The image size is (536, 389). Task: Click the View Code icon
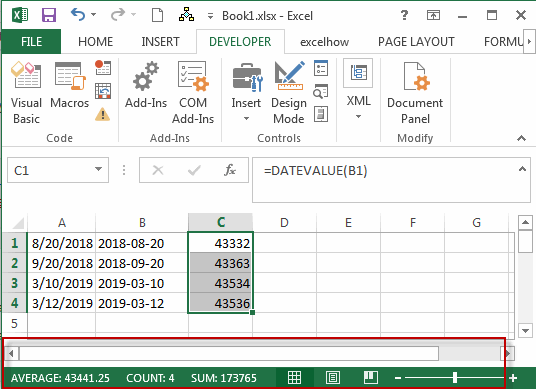coord(321,91)
